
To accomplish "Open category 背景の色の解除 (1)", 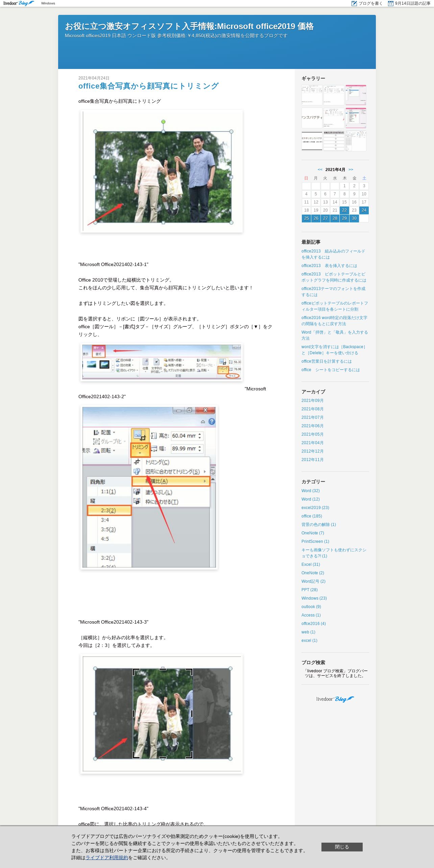I will (319, 525).
